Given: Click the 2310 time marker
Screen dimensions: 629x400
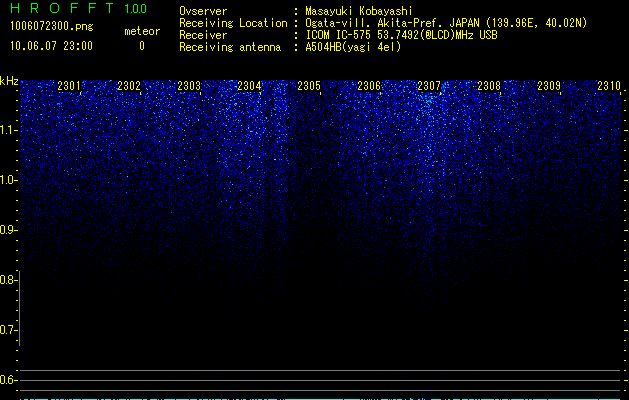Looking at the screenshot, I should [x=609, y=86].
